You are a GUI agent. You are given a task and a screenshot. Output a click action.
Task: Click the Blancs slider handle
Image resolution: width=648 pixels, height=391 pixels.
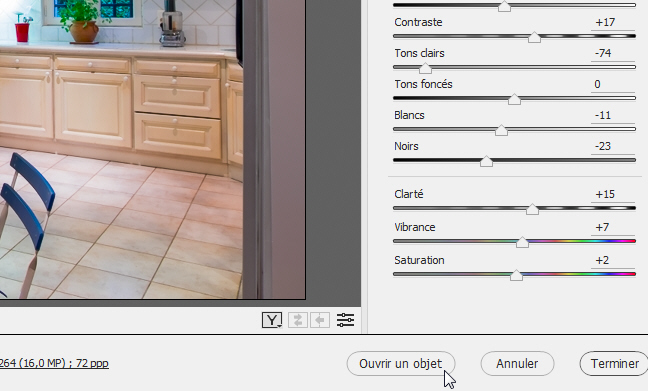point(501,130)
